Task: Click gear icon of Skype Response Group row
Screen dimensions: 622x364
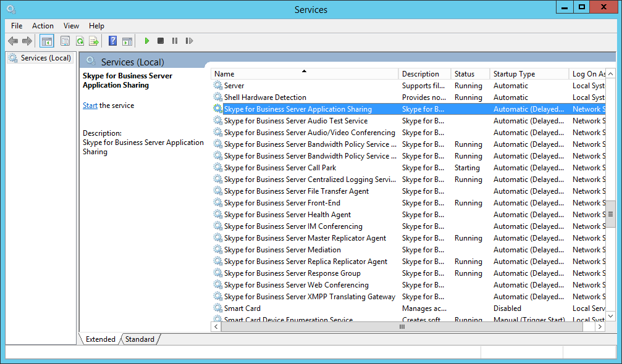Action: (x=218, y=273)
